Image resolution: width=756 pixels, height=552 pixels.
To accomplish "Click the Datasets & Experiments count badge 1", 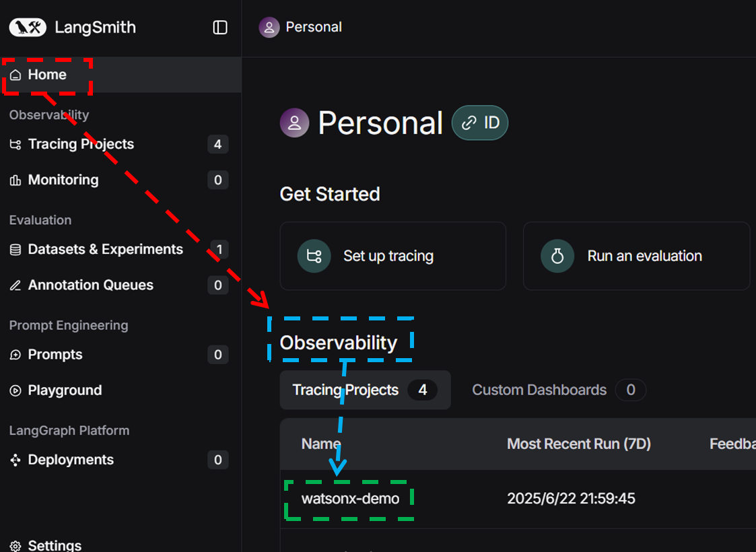I will pyautogui.click(x=219, y=250).
